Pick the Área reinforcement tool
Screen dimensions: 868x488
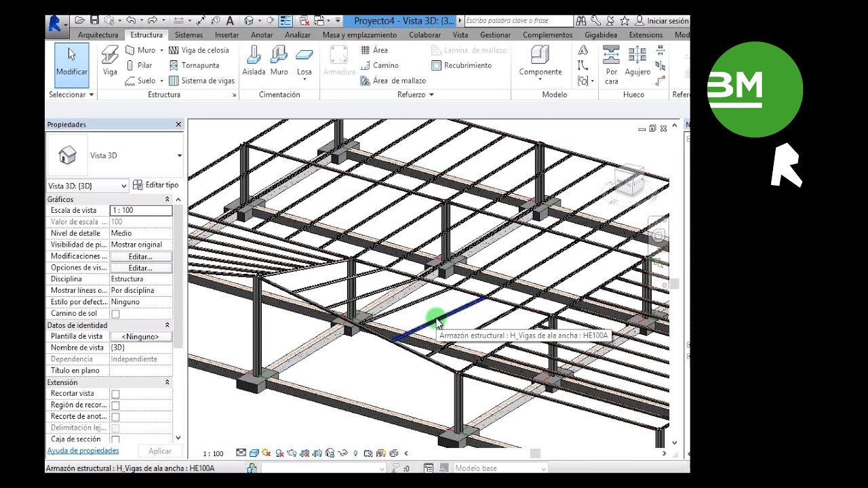[374, 50]
